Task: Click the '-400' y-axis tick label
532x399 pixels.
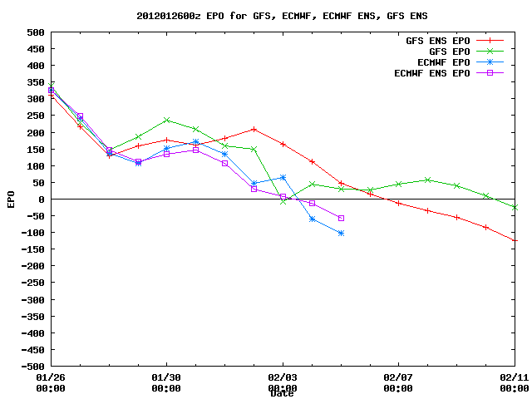Action: click(x=32, y=333)
